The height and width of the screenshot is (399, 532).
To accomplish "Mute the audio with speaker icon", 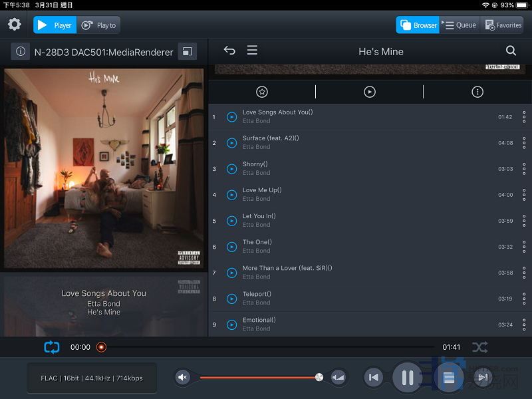I will coord(182,378).
